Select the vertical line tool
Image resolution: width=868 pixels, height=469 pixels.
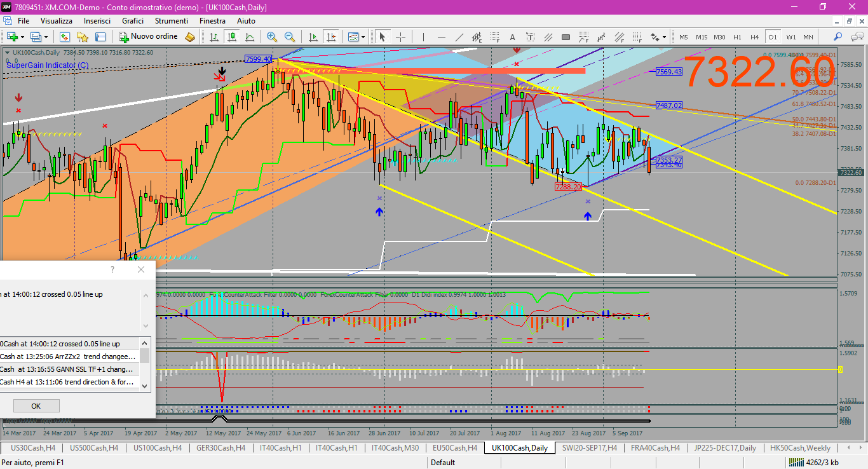coord(424,37)
